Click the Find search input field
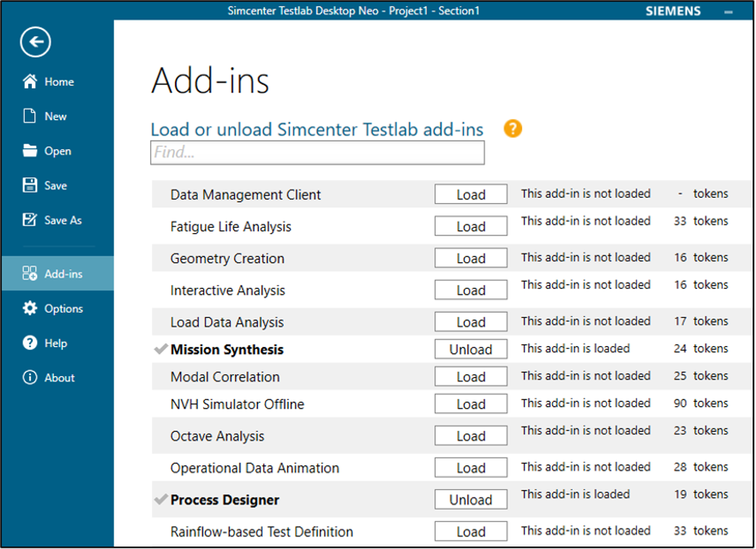Screen dimensions: 756x549 (x=317, y=153)
